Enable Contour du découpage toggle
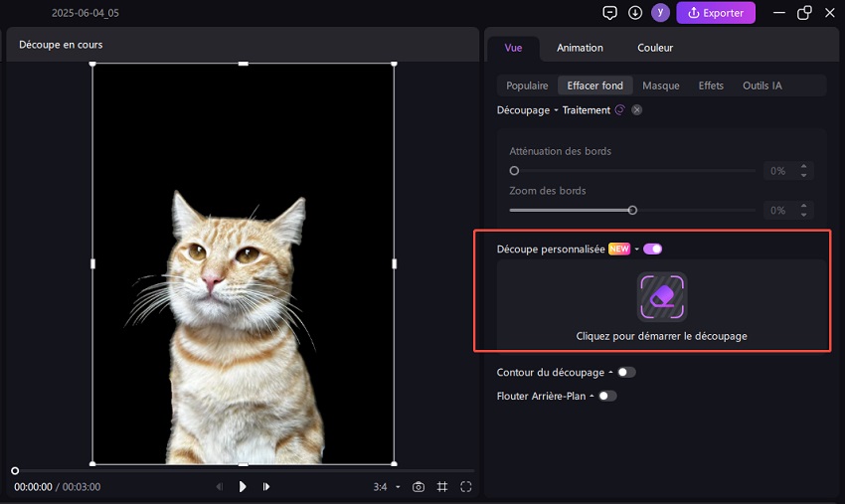 (x=626, y=373)
